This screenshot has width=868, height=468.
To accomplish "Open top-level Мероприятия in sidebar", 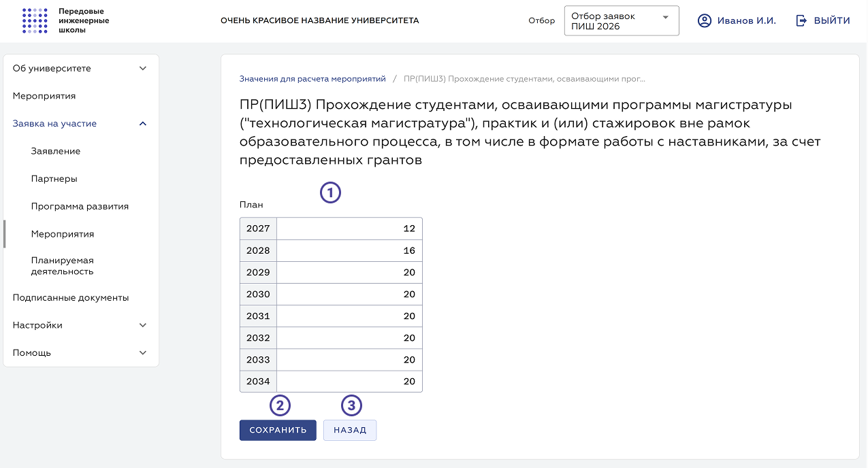I will pos(44,96).
